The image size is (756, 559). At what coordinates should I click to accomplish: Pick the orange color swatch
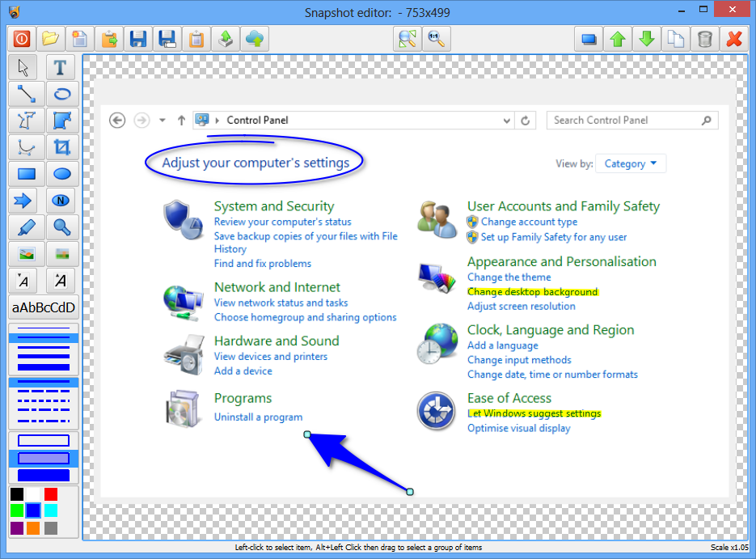pos(33,528)
